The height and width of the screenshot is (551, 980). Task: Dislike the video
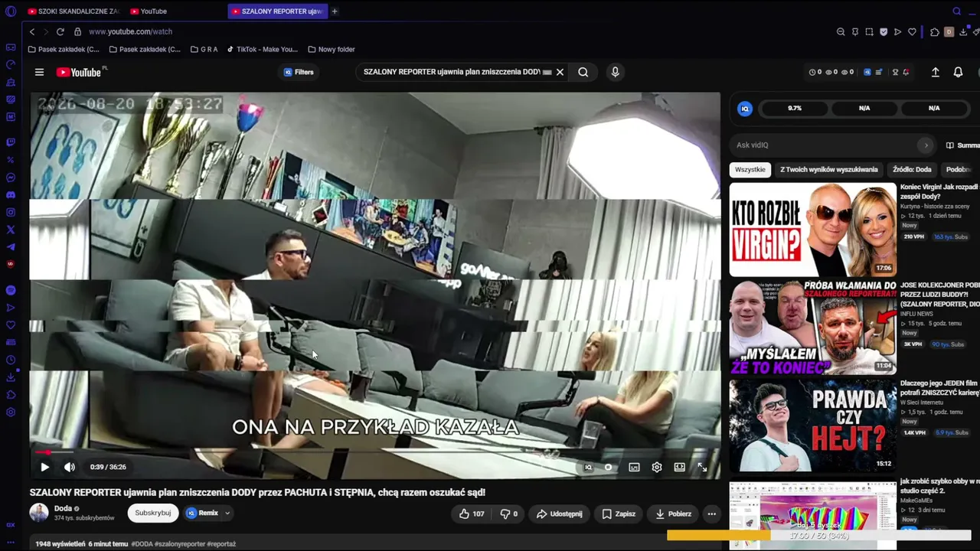point(509,514)
